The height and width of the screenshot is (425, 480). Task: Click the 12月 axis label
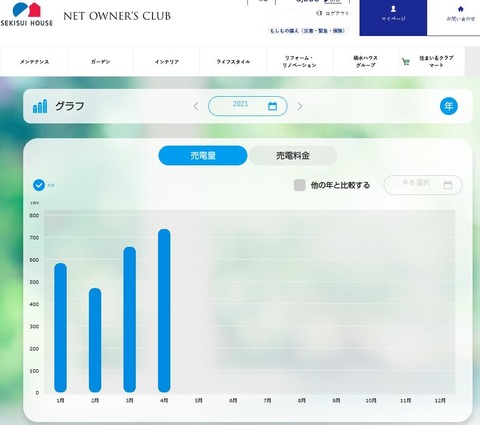[440, 400]
